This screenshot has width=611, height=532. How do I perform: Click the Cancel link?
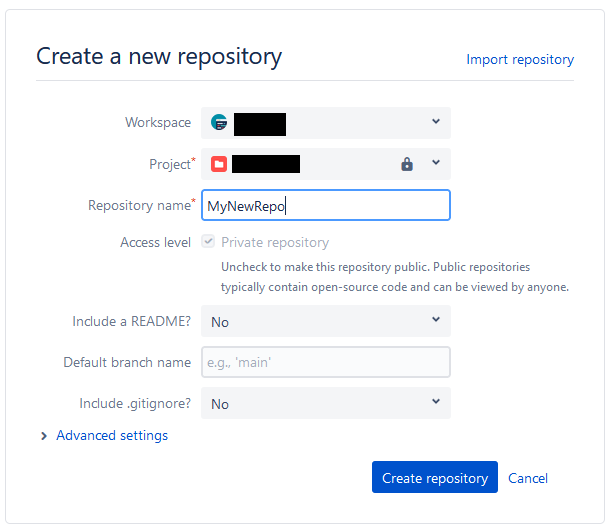tap(528, 478)
